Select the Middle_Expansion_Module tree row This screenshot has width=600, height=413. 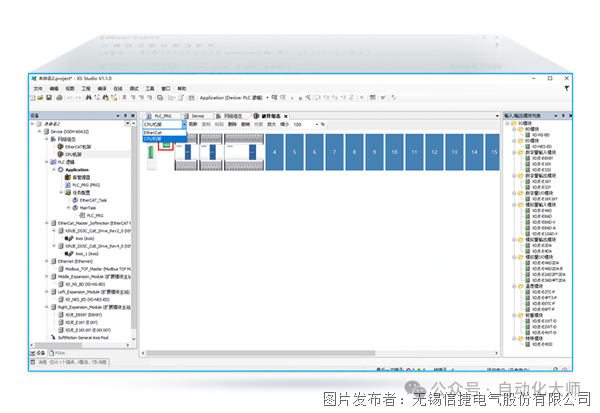pyautogui.click(x=91, y=276)
